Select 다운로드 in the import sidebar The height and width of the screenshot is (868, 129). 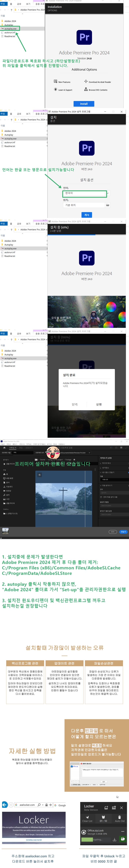click(x=8, y=487)
